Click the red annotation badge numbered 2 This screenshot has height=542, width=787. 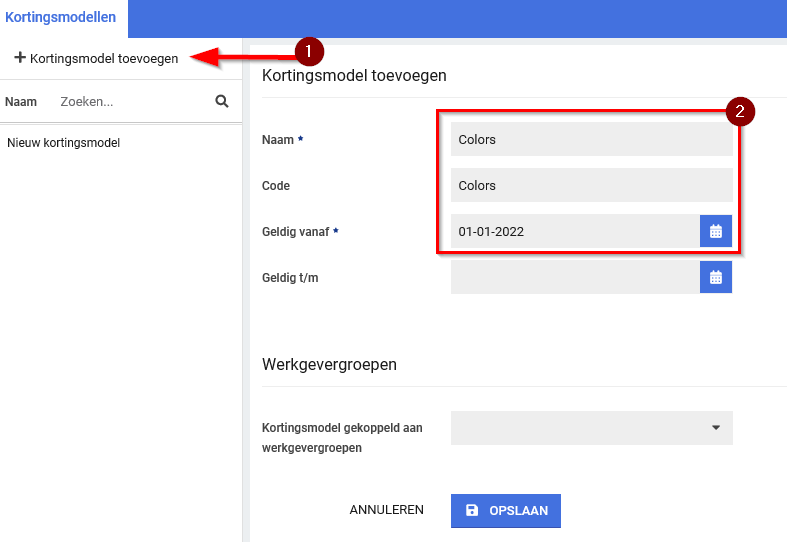[739, 111]
